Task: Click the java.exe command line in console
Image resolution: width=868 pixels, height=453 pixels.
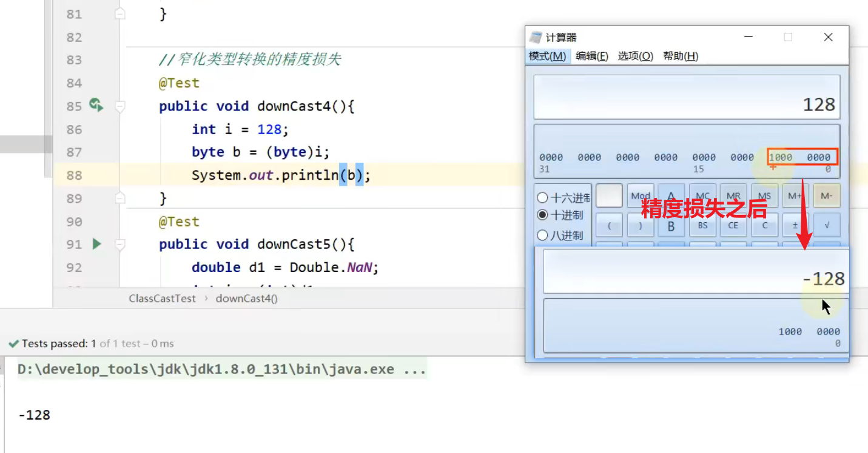Action: pyautogui.click(x=222, y=369)
